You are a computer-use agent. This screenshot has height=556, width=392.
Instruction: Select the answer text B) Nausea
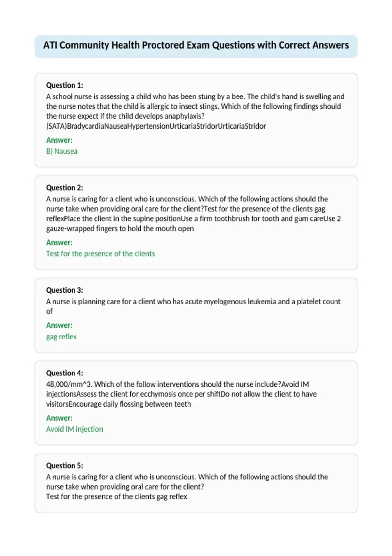click(62, 151)
